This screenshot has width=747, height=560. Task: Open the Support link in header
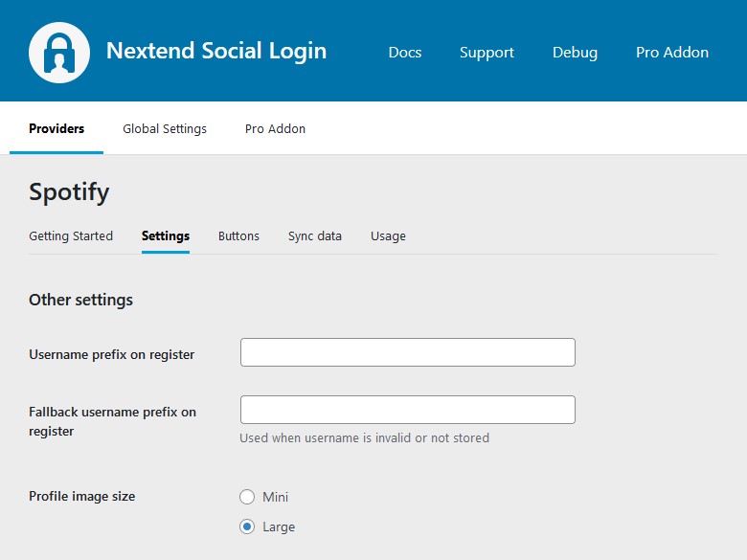487,53
